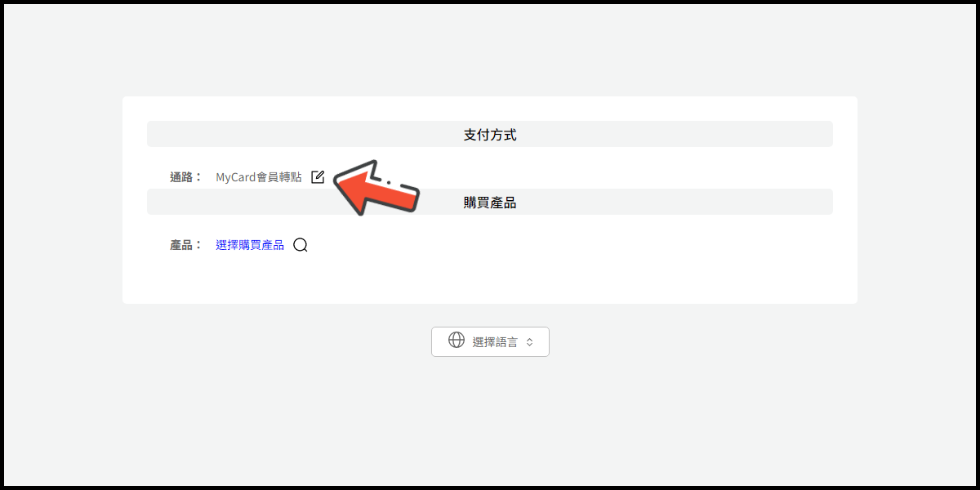The width and height of the screenshot is (980, 490).
Task: Click the magnifier icon next to 選擇購買產品
Action: pyautogui.click(x=301, y=245)
